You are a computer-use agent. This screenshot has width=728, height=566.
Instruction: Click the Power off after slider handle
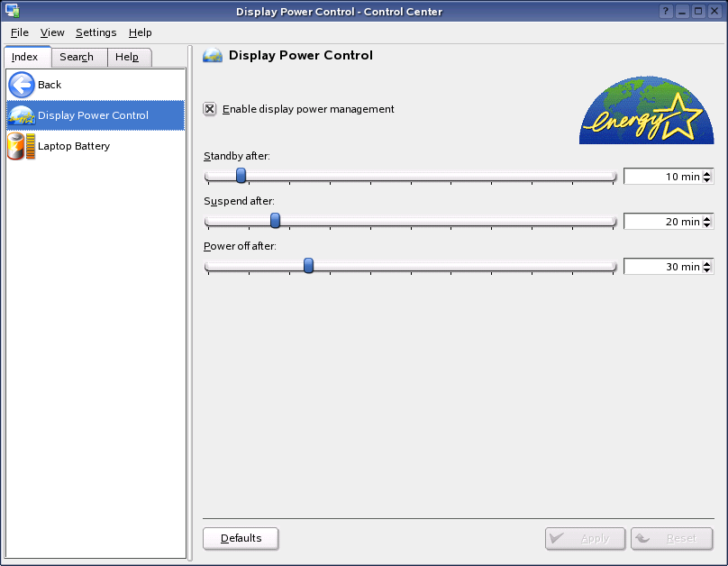coord(308,266)
